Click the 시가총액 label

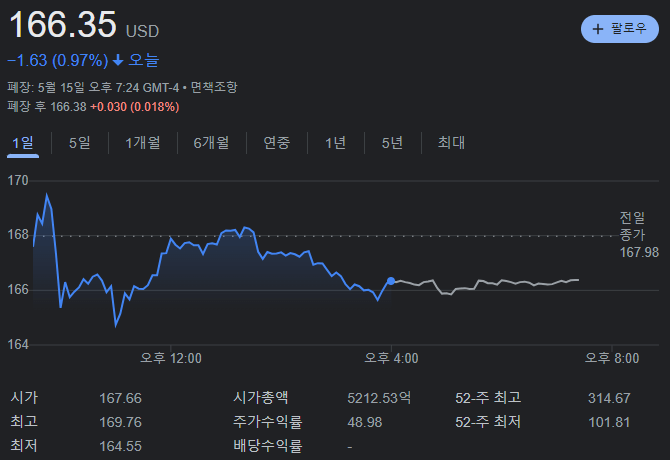(260, 398)
